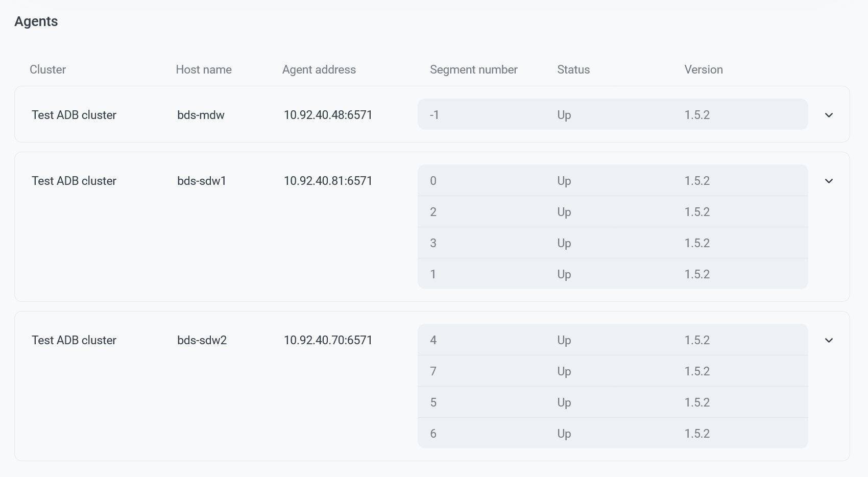Click the Agents section heading
This screenshot has height=477, width=868.
pos(36,21)
